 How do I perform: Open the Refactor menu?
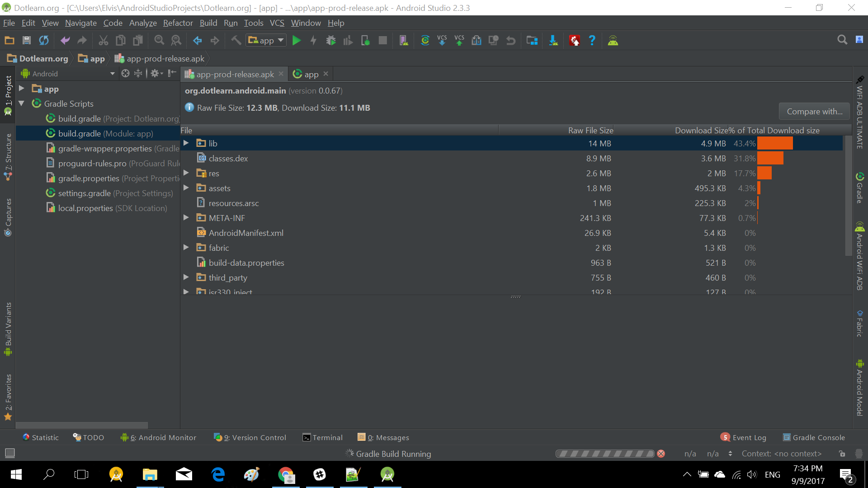point(178,23)
